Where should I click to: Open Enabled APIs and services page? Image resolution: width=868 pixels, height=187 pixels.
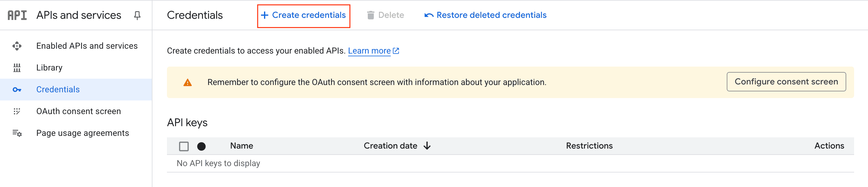[x=87, y=46]
